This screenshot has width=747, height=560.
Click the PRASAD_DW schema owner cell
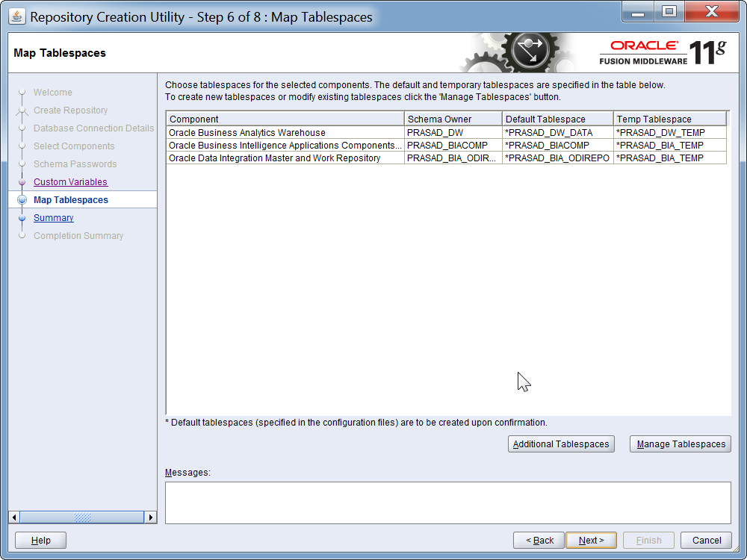(453, 132)
